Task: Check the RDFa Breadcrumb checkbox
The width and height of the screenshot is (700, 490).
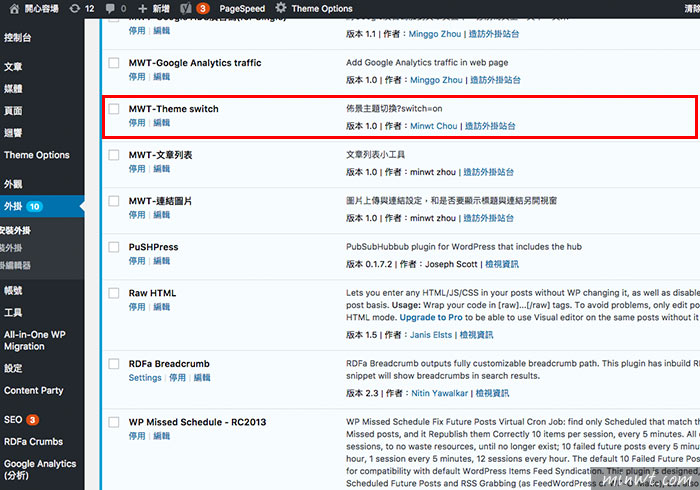Action: [x=114, y=364]
